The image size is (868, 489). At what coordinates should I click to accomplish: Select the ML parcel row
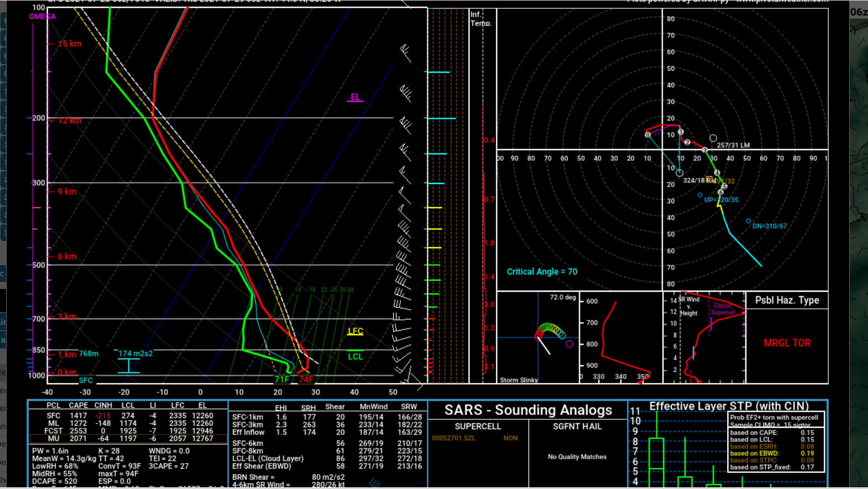tap(128, 423)
